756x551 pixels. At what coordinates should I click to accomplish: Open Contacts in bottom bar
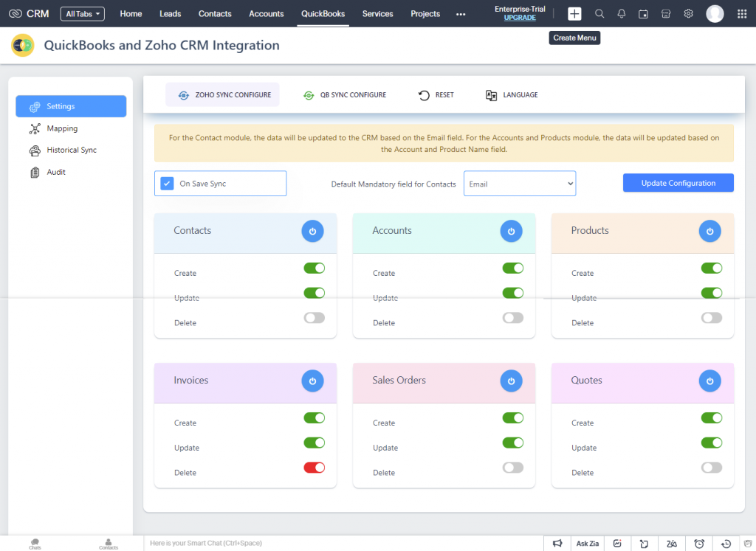pyautogui.click(x=109, y=544)
